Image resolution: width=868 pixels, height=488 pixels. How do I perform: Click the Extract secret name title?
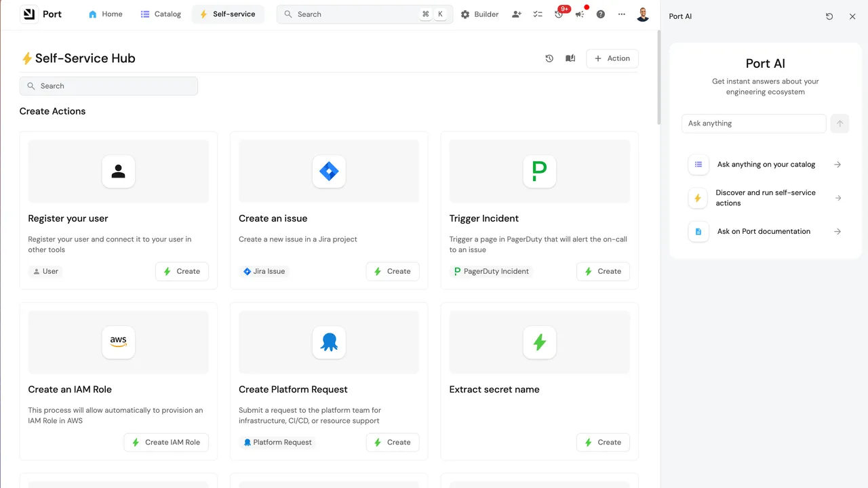(494, 389)
